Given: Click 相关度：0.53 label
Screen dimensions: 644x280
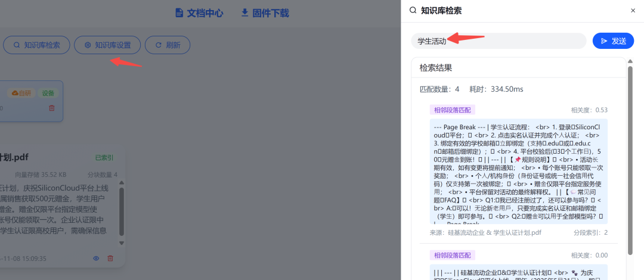Looking at the screenshot, I should [589, 110].
